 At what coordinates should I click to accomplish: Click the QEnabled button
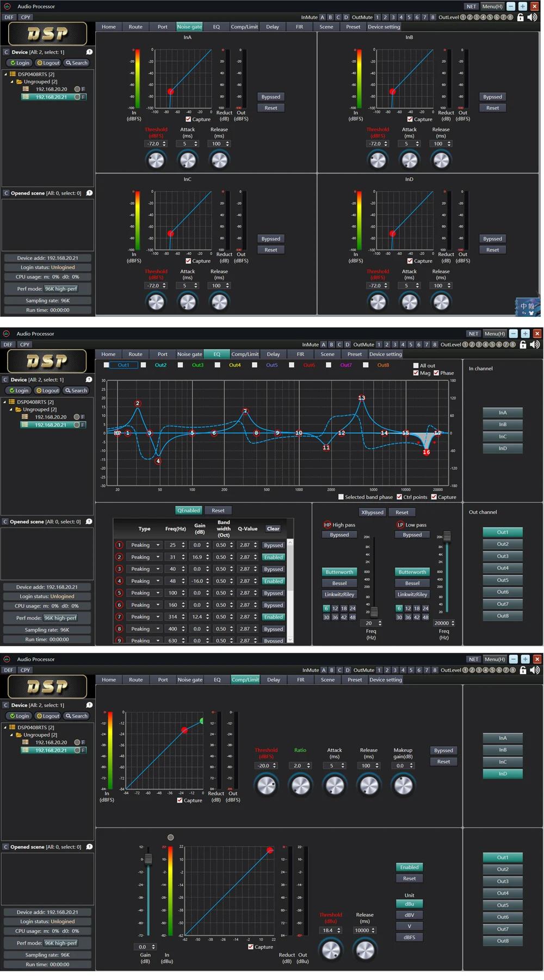click(x=188, y=511)
